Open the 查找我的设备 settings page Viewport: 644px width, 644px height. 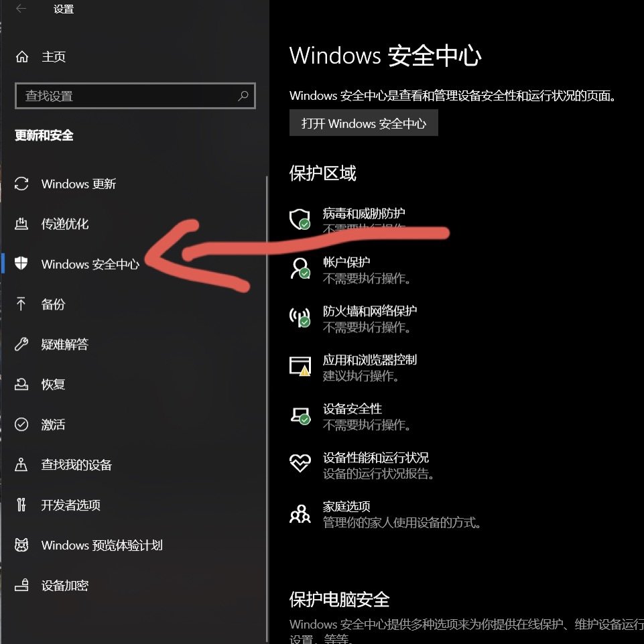pyautogui.click(x=21, y=465)
